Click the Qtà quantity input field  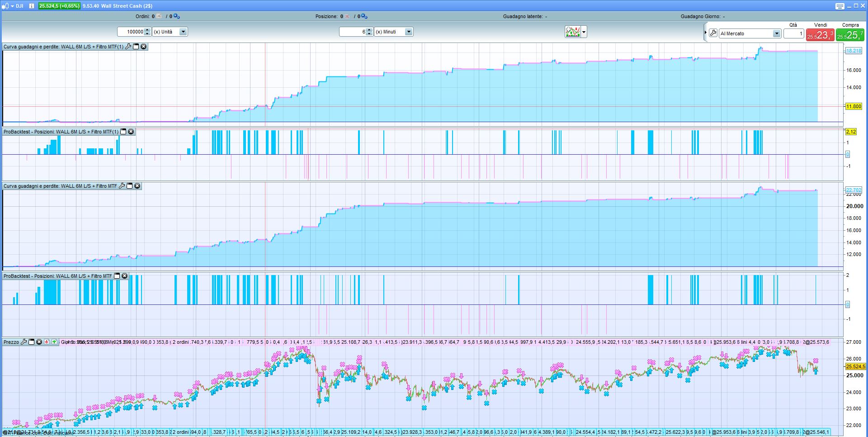(x=793, y=33)
